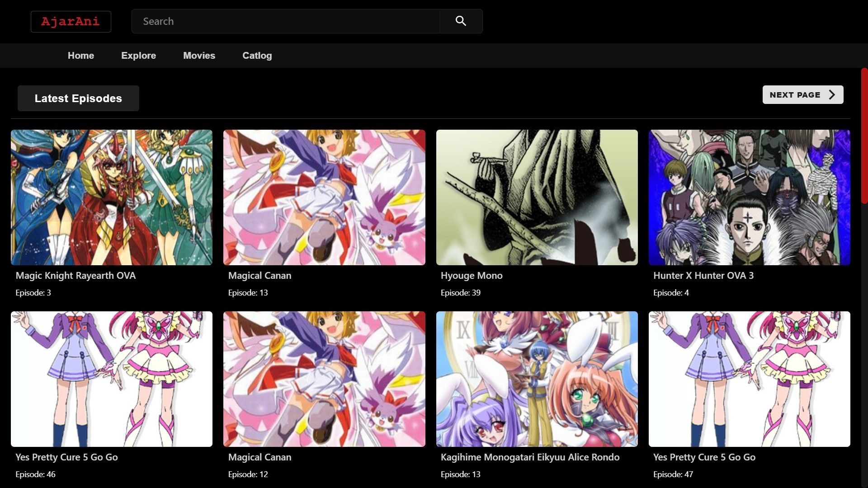
Task: Open Magical Canan Episode 12 thumbnail
Action: coord(324,379)
